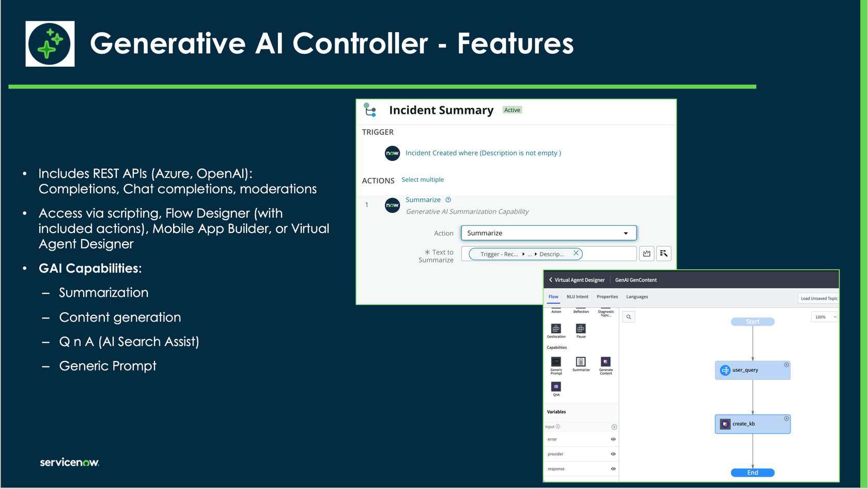Click the error variable row
Viewport: 868px width, 489px height.
coord(581,439)
